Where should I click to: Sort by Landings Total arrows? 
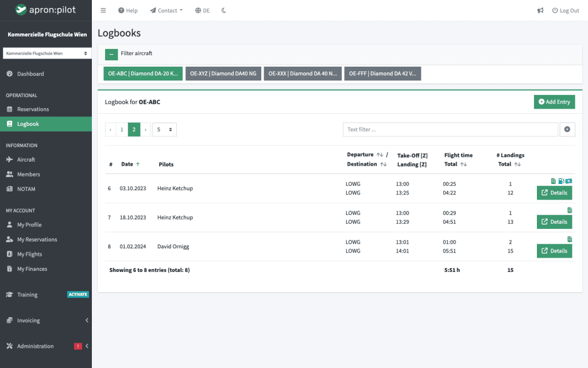[517, 164]
